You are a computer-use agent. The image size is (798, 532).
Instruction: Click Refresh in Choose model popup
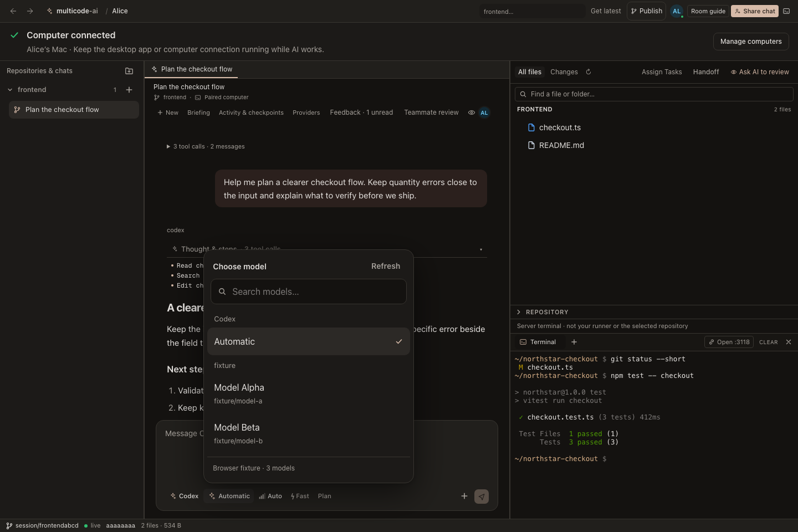point(386,266)
